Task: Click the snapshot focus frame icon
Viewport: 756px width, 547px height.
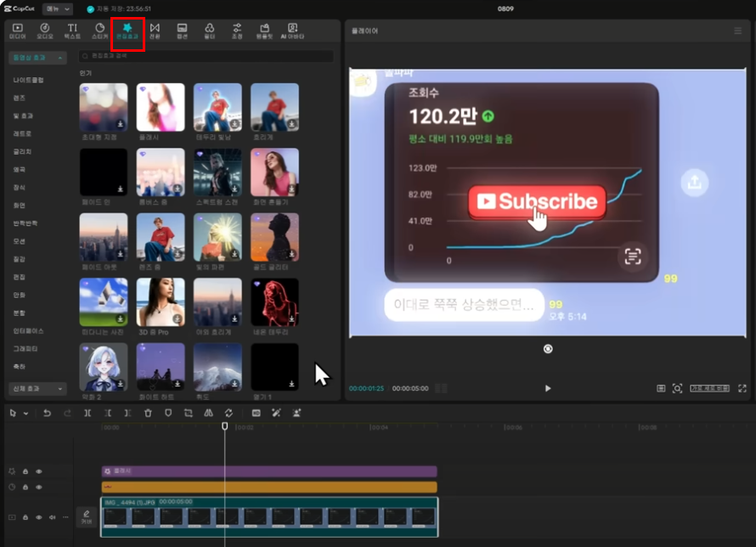Action: (677, 388)
